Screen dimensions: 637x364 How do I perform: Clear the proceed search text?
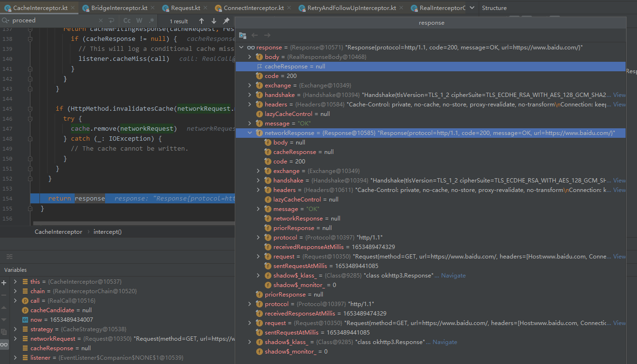pos(101,20)
